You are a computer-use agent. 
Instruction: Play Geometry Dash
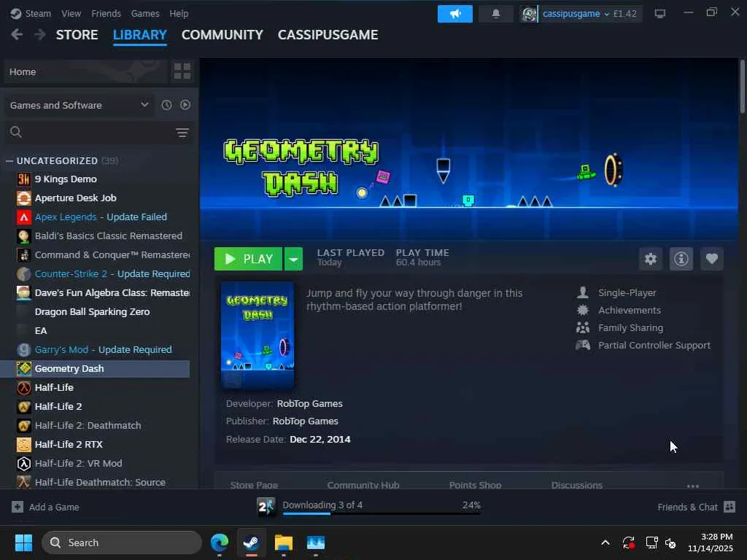[x=248, y=259]
